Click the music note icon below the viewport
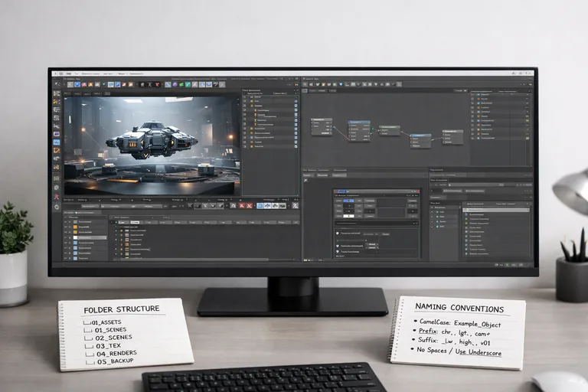Image resolution: width=588 pixels, height=392 pixels. click(x=233, y=205)
